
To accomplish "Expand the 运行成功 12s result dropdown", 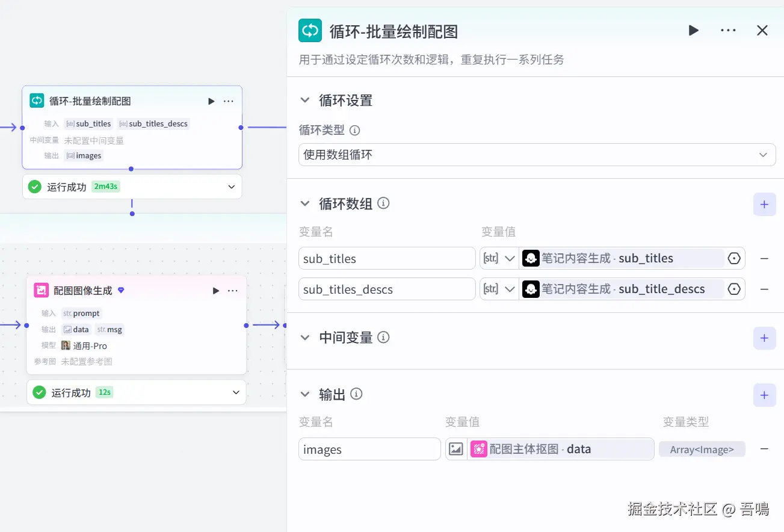I will pyautogui.click(x=236, y=392).
